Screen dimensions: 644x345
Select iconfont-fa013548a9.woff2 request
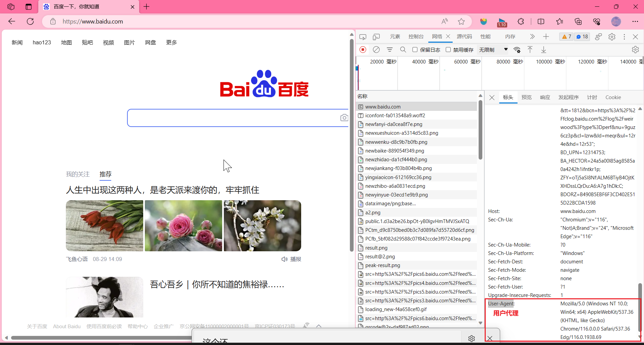coord(416,115)
